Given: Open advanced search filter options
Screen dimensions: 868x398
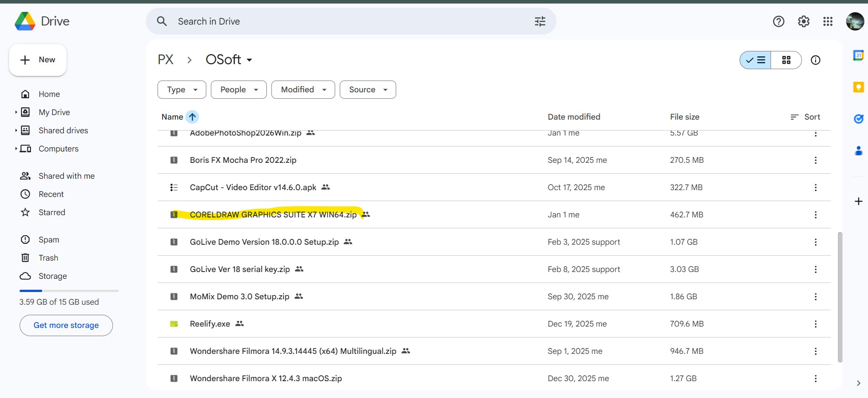Looking at the screenshot, I should pyautogui.click(x=540, y=21).
